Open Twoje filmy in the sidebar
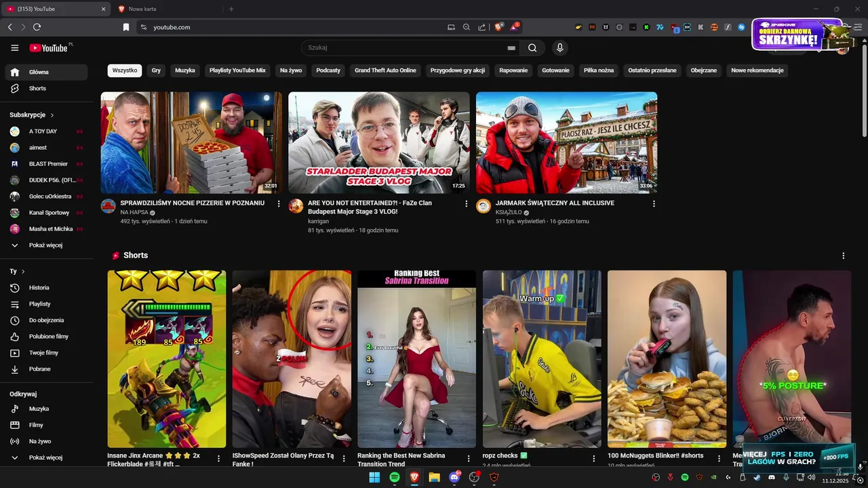The height and width of the screenshot is (488, 868). 46,352
